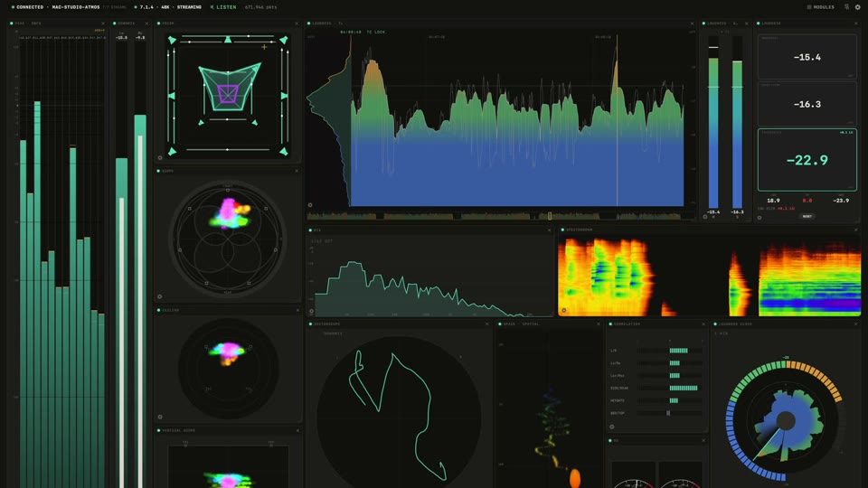Close the Spectrogram panel

[856, 230]
